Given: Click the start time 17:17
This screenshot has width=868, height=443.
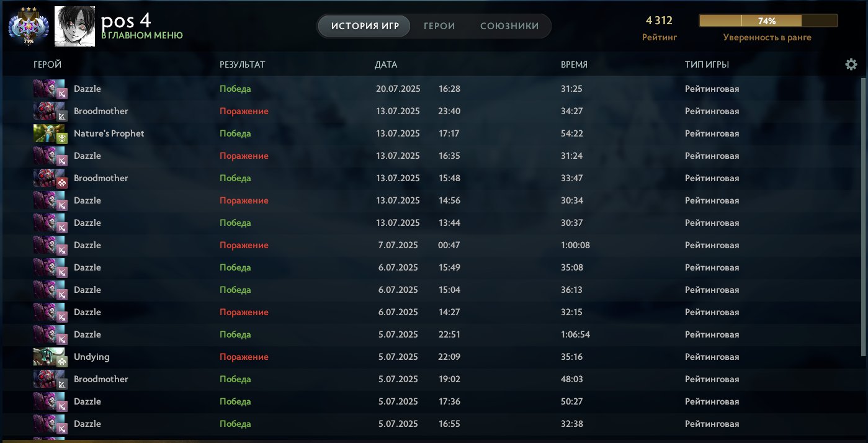Looking at the screenshot, I should pos(449,133).
